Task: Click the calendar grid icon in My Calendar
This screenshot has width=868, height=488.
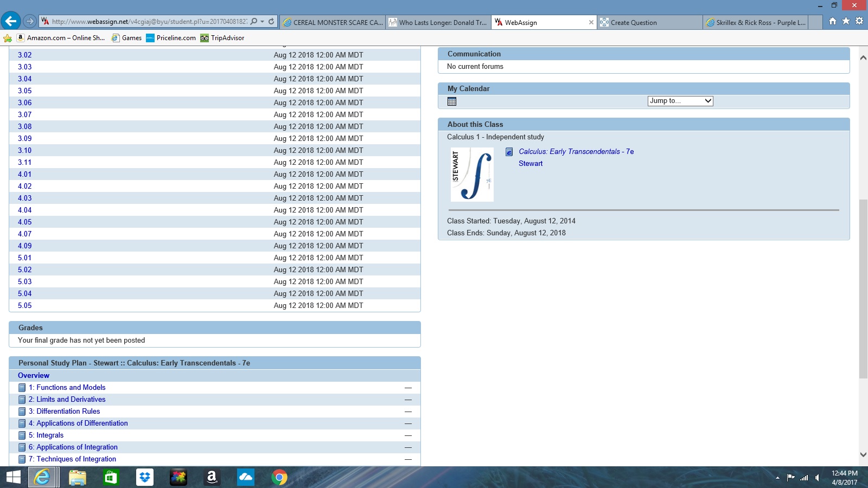Action: click(x=452, y=101)
